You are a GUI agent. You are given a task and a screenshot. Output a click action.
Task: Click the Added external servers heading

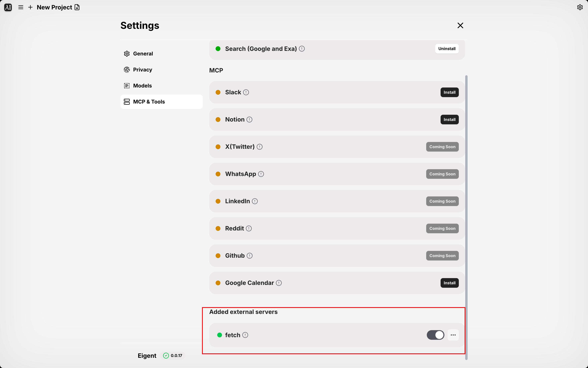coord(243,312)
